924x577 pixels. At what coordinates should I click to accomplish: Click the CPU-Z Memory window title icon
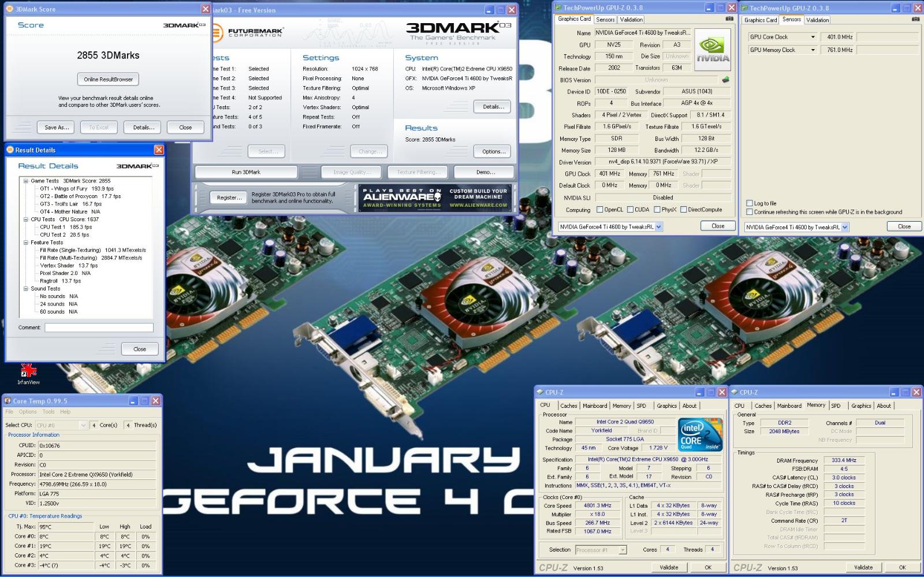coord(735,392)
